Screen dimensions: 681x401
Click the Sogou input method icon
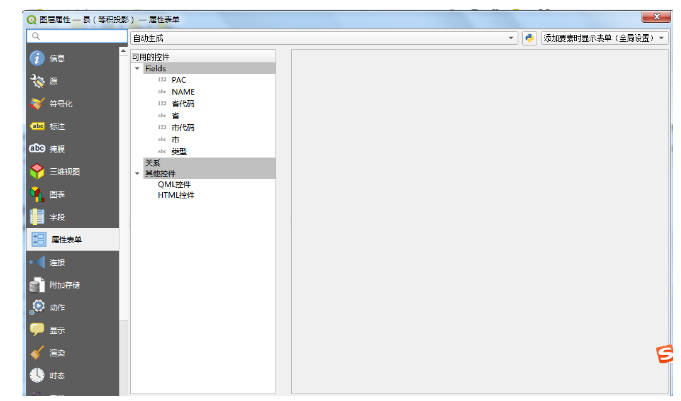665,354
